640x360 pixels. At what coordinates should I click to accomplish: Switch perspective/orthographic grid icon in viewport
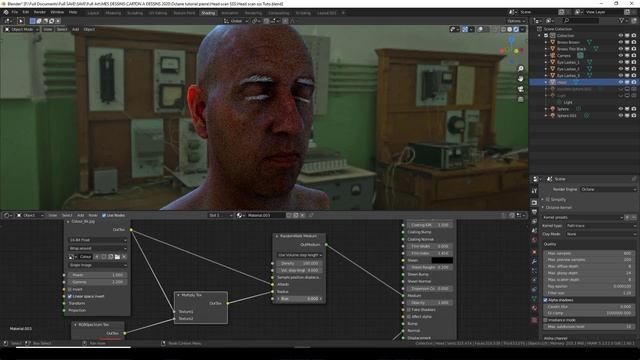coord(520,99)
